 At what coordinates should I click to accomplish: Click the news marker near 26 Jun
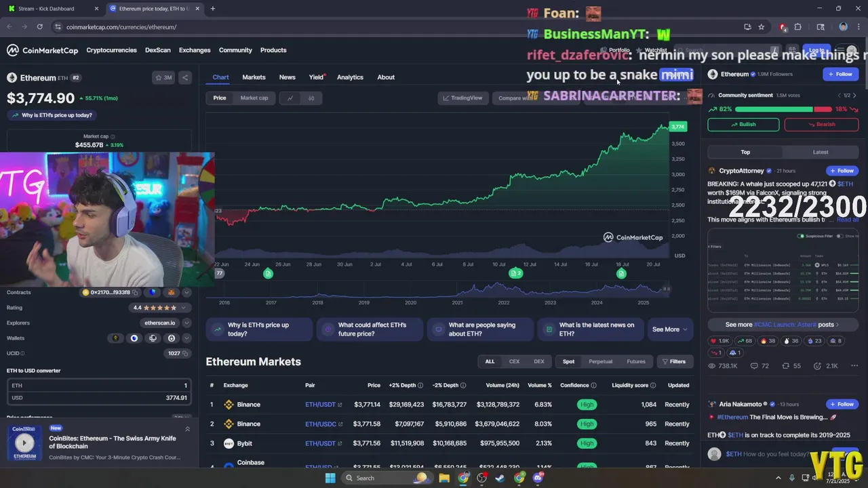(268, 273)
